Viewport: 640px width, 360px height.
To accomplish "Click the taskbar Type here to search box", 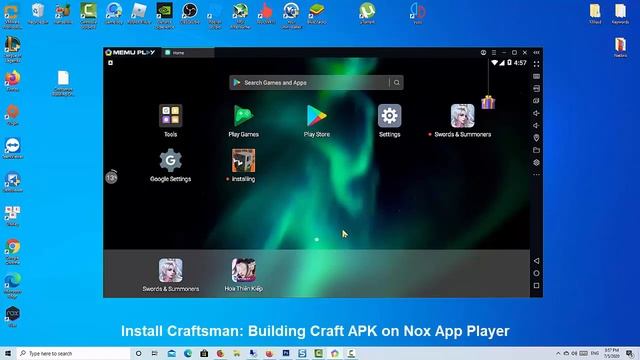I will click(x=73, y=353).
